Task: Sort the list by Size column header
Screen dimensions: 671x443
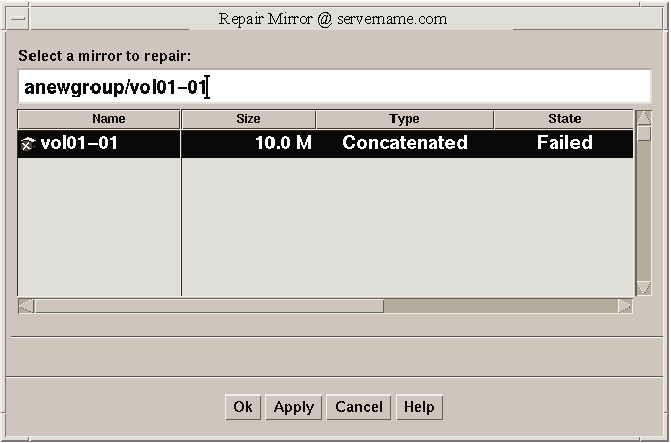Action: tap(248, 119)
